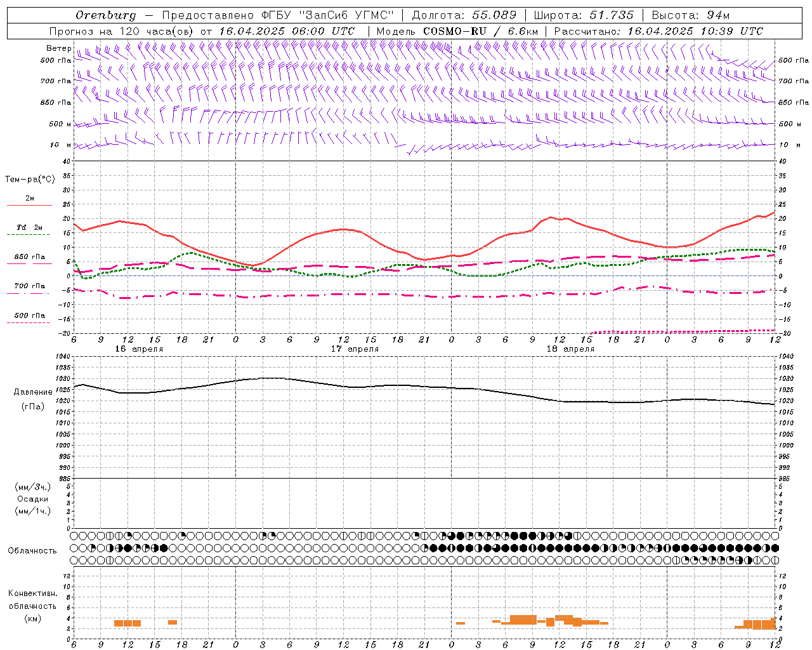Click the left '1000' pressure axis value
Image resolution: width=812 pixels, height=650 pixels.
coord(62,446)
